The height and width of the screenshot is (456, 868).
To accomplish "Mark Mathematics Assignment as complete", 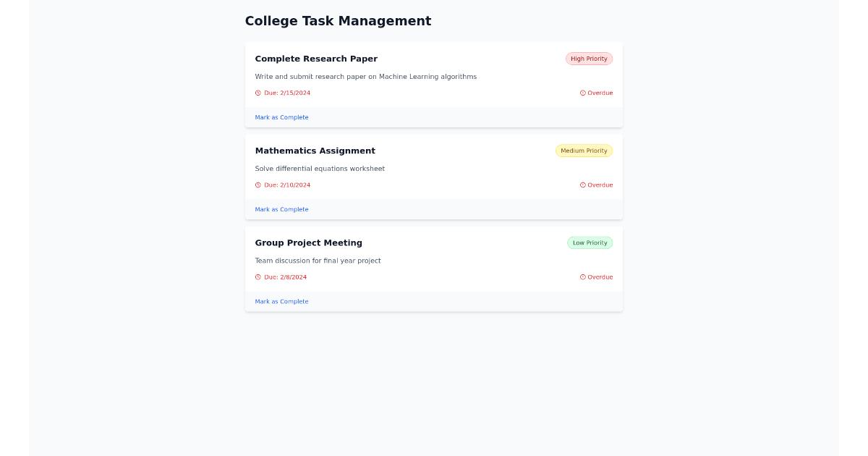I will point(281,208).
